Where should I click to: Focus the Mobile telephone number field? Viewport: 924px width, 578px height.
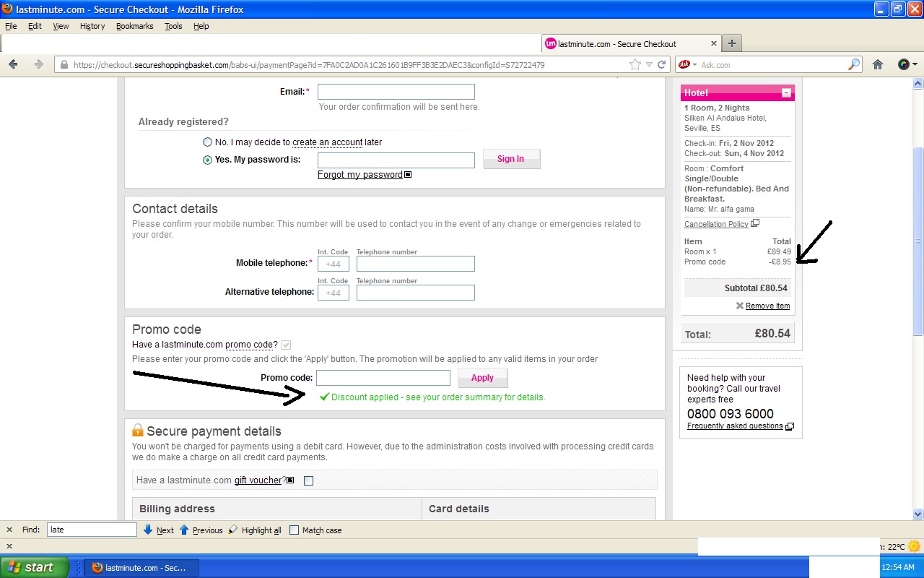(x=416, y=264)
